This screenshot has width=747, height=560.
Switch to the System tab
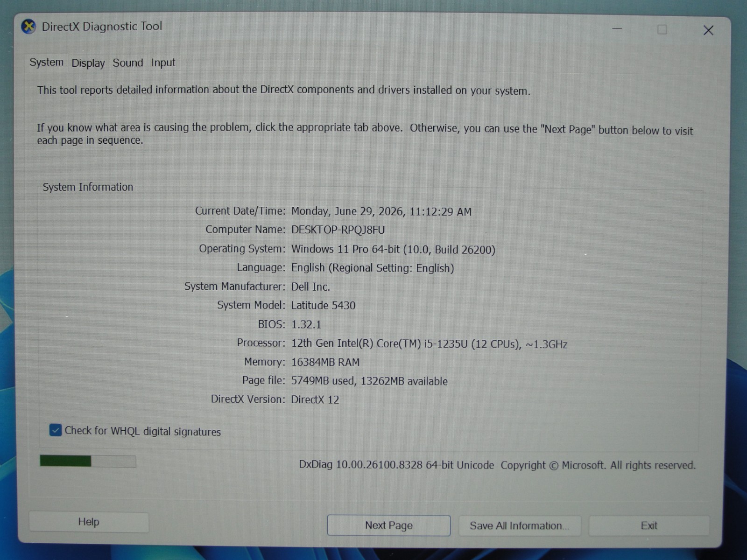click(x=46, y=62)
